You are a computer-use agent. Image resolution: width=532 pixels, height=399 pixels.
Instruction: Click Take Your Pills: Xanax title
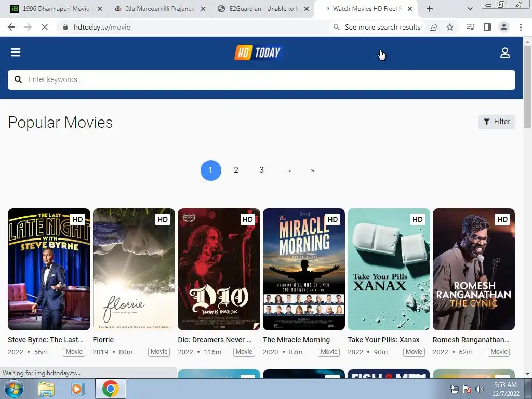[383, 340]
